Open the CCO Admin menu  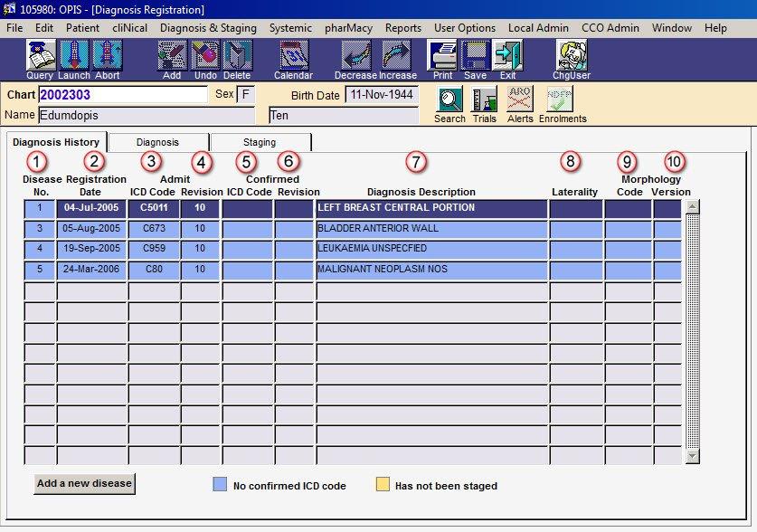610,28
